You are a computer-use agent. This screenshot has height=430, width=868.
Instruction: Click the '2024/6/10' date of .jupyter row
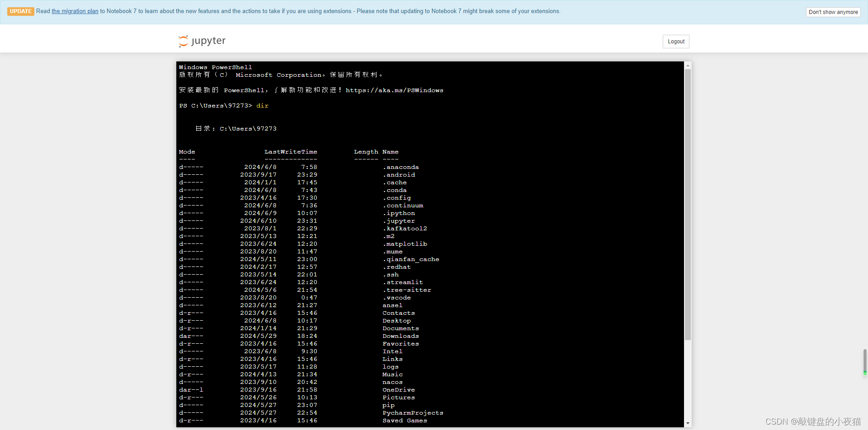258,221
